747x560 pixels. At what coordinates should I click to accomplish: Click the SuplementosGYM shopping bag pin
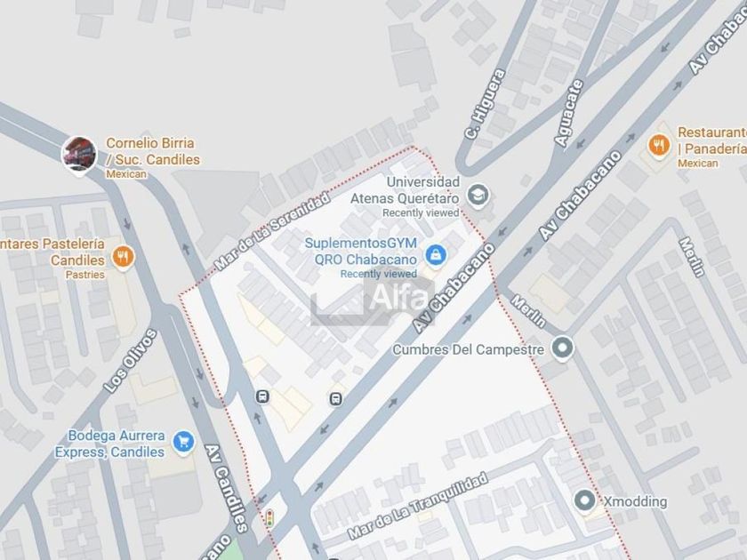point(436,256)
